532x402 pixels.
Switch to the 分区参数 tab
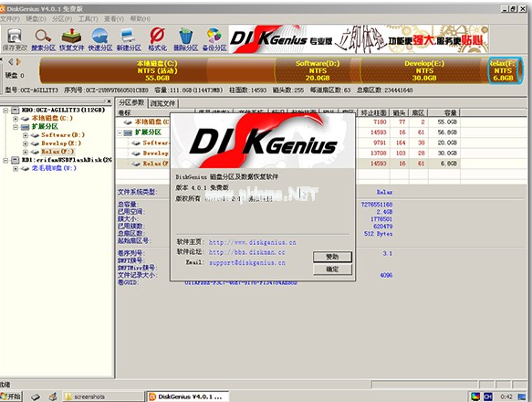[131, 102]
